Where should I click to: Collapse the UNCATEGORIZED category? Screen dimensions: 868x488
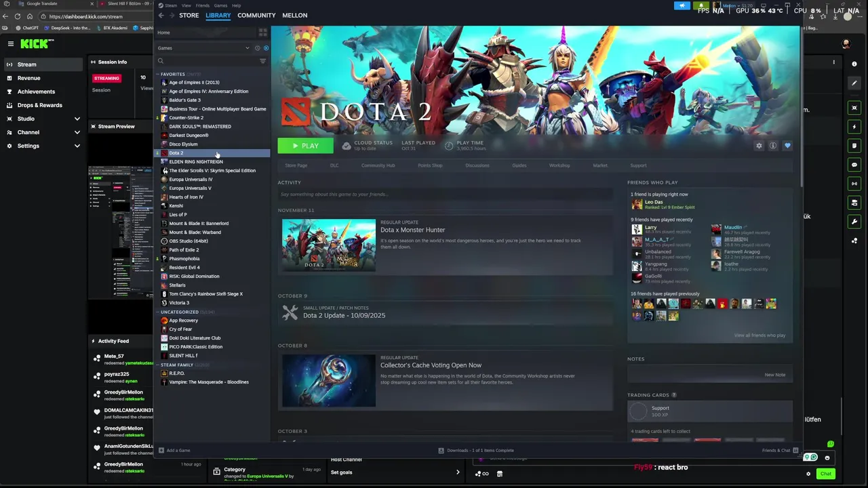tap(158, 312)
